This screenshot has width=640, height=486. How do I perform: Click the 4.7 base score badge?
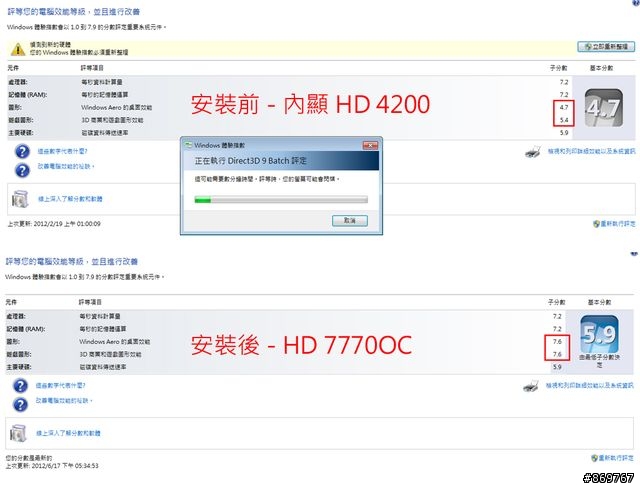(604, 108)
